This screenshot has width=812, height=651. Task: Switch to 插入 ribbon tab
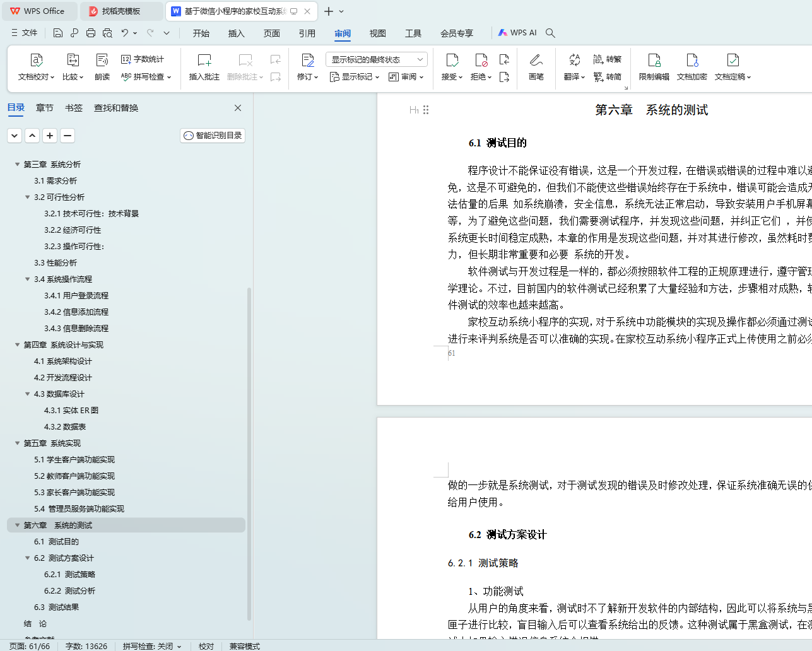click(x=237, y=33)
